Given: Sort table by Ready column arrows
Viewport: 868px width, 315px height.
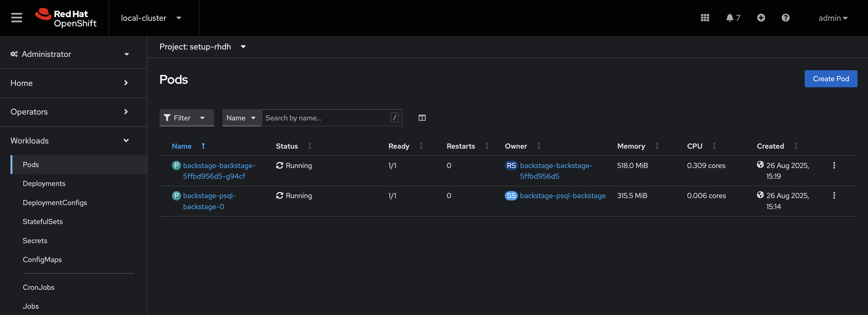Looking at the screenshot, I should (x=421, y=146).
